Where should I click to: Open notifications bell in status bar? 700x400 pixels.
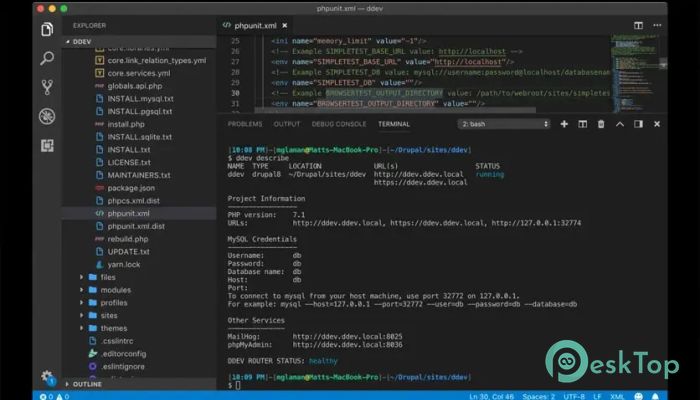(655, 396)
